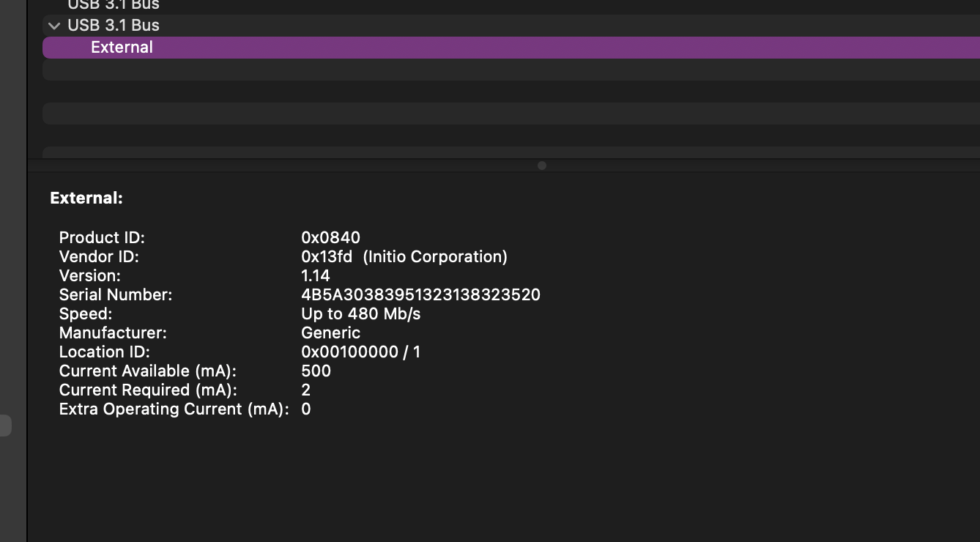Select the Serial Number value
This screenshot has width=980, height=542.
pyautogui.click(x=421, y=294)
